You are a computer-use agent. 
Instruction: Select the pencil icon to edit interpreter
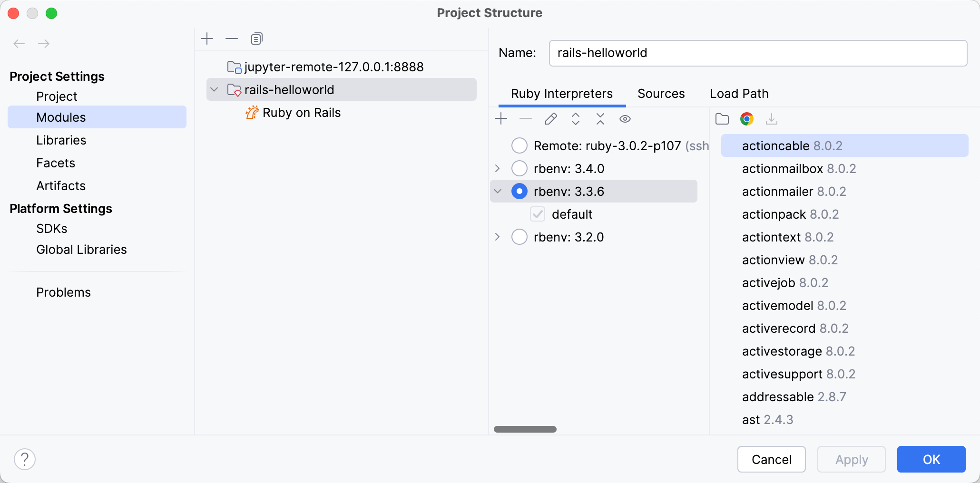550,119
